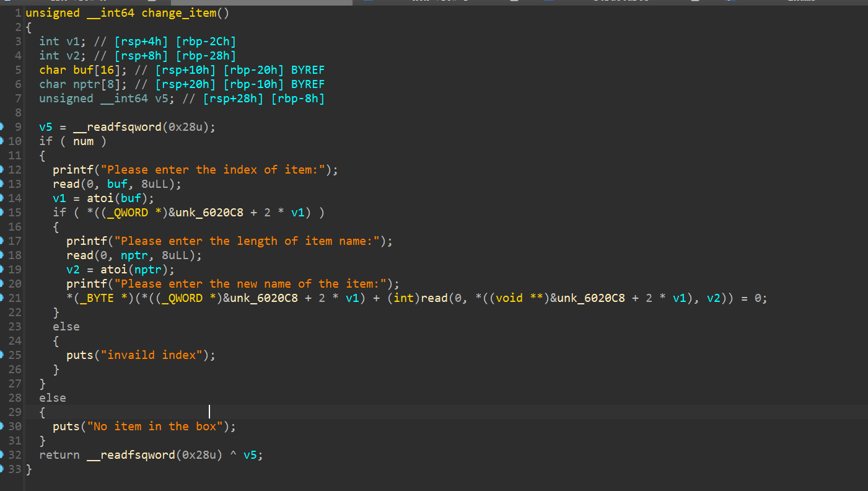Click line number 28 in the gutter
Viewport: 868px width, 491px height.
pyautogui.click(x=15, y=398)
